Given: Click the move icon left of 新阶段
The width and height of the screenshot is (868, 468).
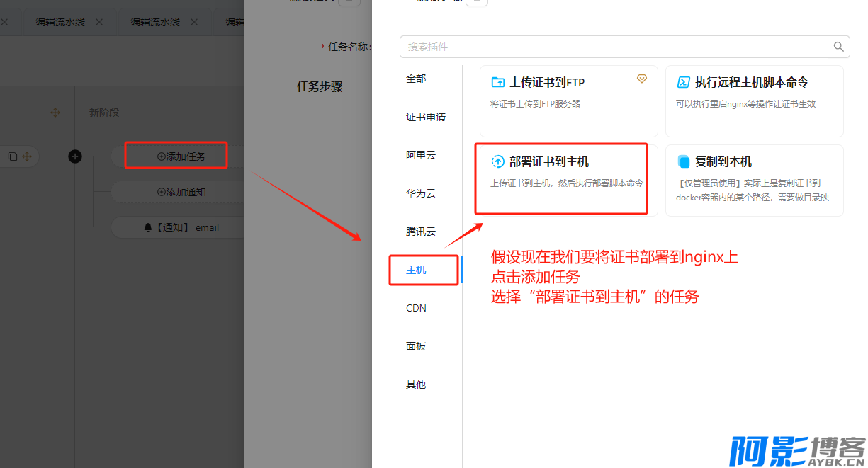Looking at the screenshot, I should [x=55, y=113].
